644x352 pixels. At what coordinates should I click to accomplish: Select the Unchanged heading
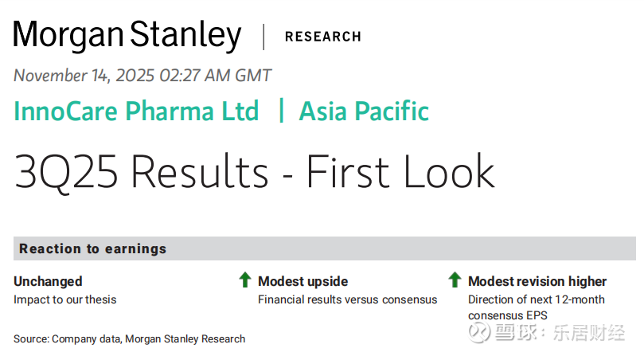pos(48,281)
